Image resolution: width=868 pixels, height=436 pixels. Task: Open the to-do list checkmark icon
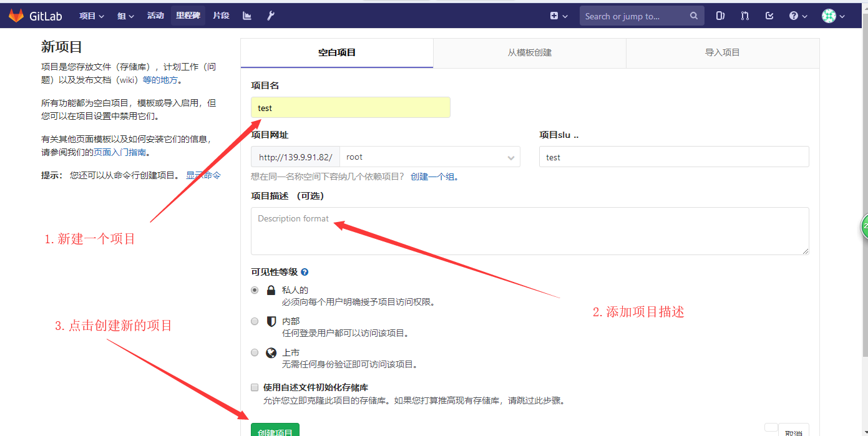(x=769, y=16)
